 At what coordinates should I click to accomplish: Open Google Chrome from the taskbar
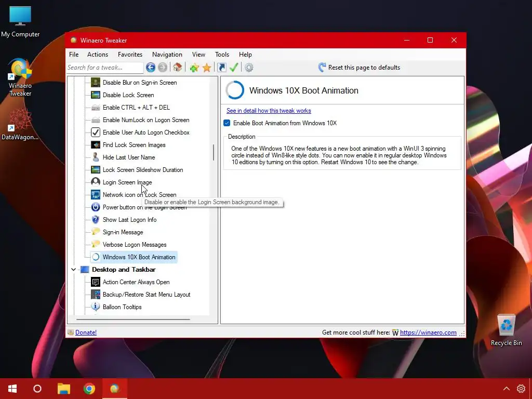pos(89,389)
